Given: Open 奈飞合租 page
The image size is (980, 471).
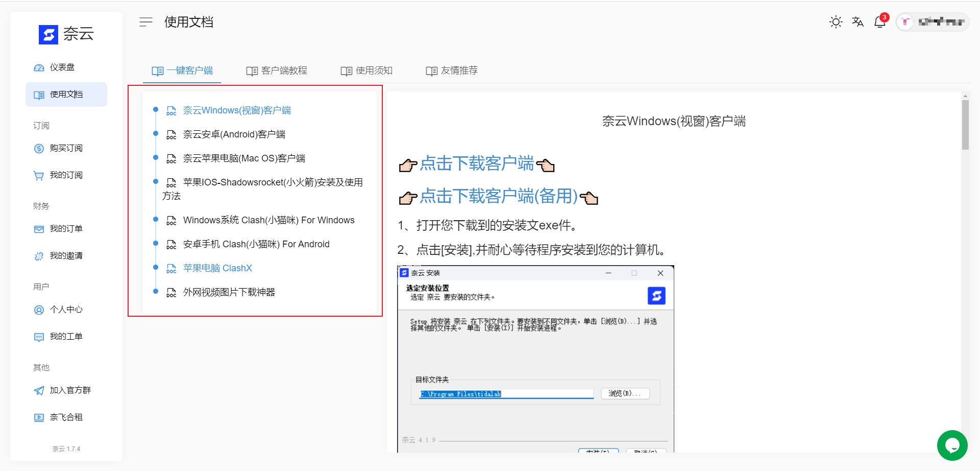Looking at the screenshot, I should coord(66,417).
